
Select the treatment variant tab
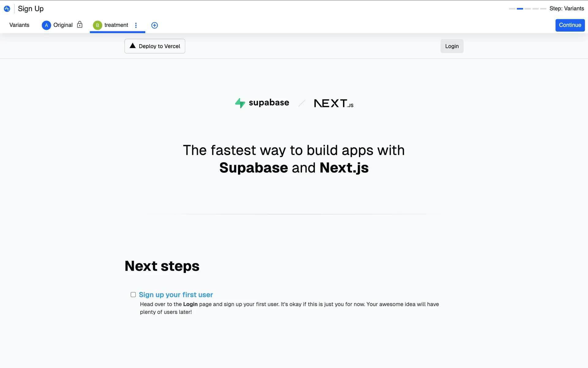(x=116, y=25)
